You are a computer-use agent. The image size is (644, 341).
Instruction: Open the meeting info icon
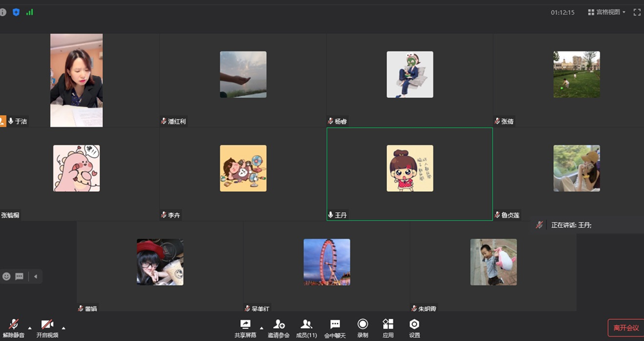coord(3,12)
